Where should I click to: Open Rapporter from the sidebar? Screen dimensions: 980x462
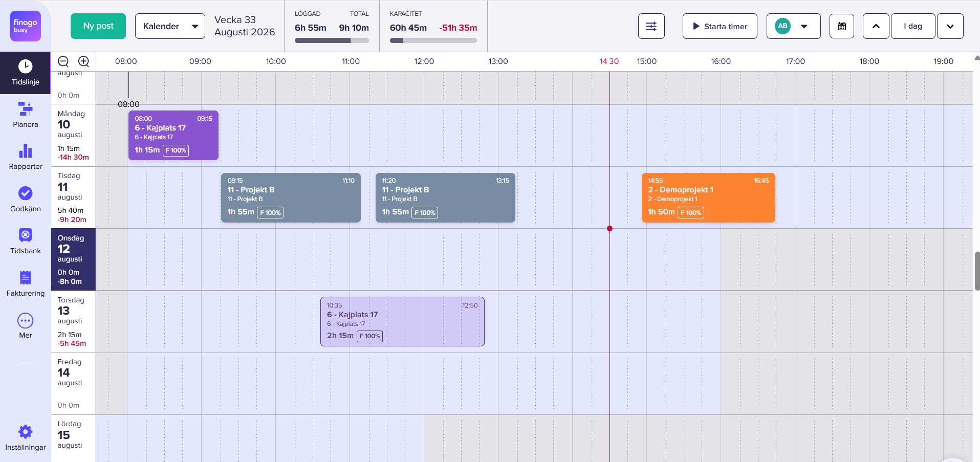[x=26, y=157]
